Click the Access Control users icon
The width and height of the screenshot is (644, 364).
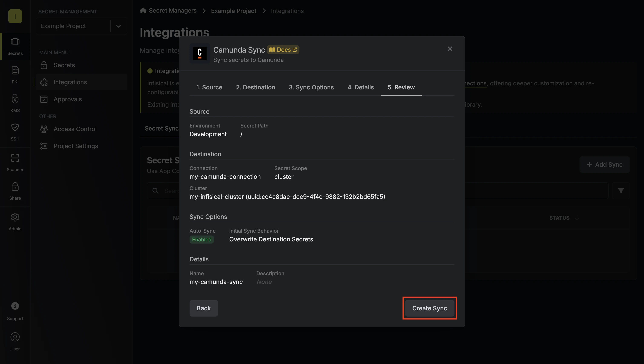coord(44,129)
